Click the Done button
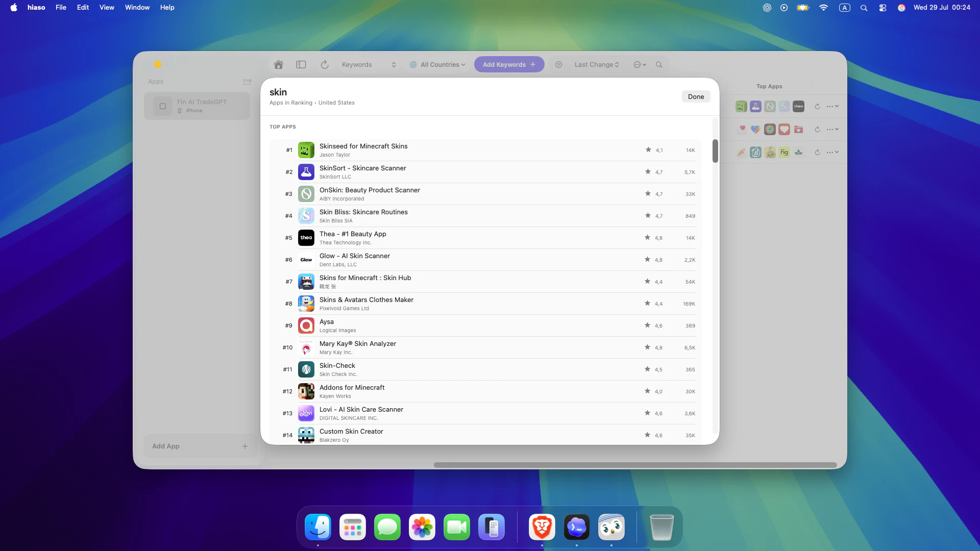Viewport: 980px width, 551px height. click(x=696, y=97)
